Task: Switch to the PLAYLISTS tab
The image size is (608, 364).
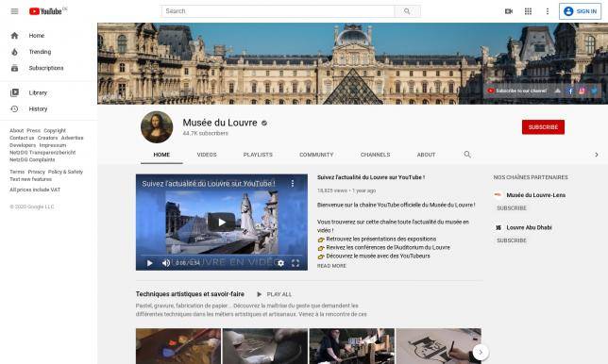Action: tap(258, 155)
